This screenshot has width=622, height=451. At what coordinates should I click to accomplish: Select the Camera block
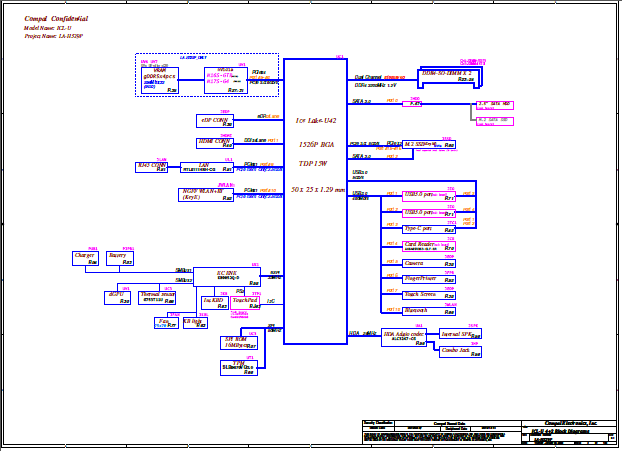[428, 262]
